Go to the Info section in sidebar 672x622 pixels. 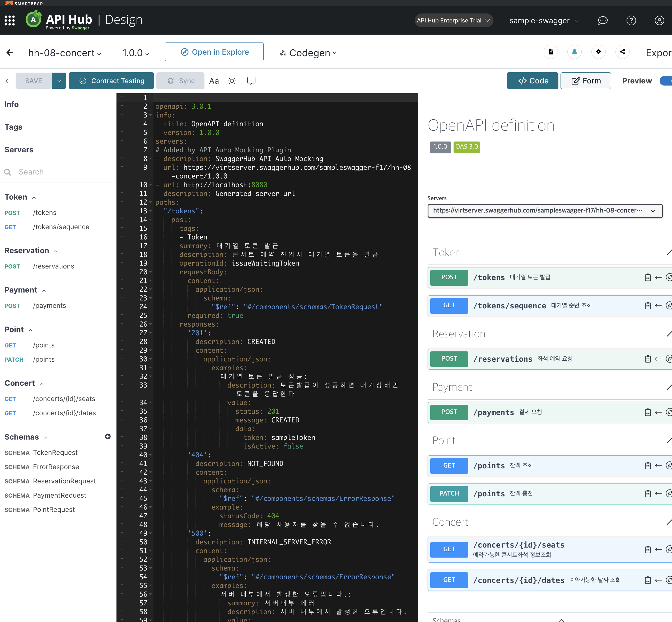tap(11, 104)
